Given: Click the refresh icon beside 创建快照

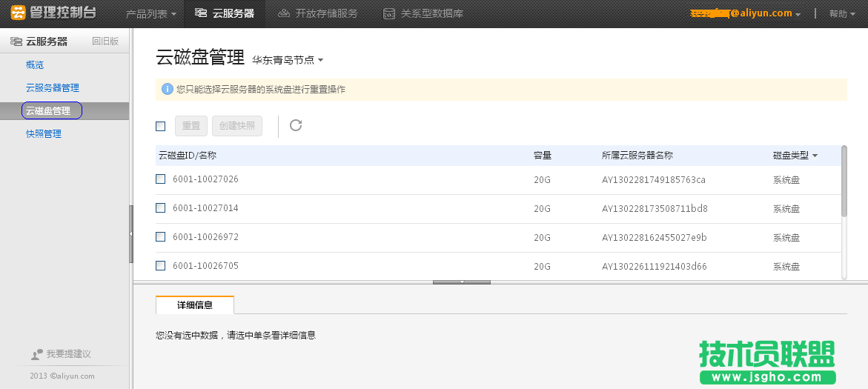Looking at the screenshot, I should coord(296,125).
